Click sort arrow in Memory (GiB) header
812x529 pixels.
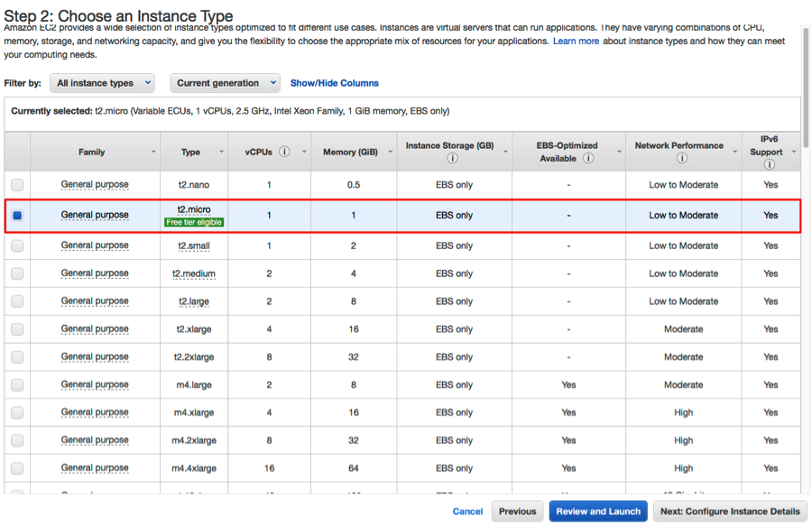click(x=390, y=152)
